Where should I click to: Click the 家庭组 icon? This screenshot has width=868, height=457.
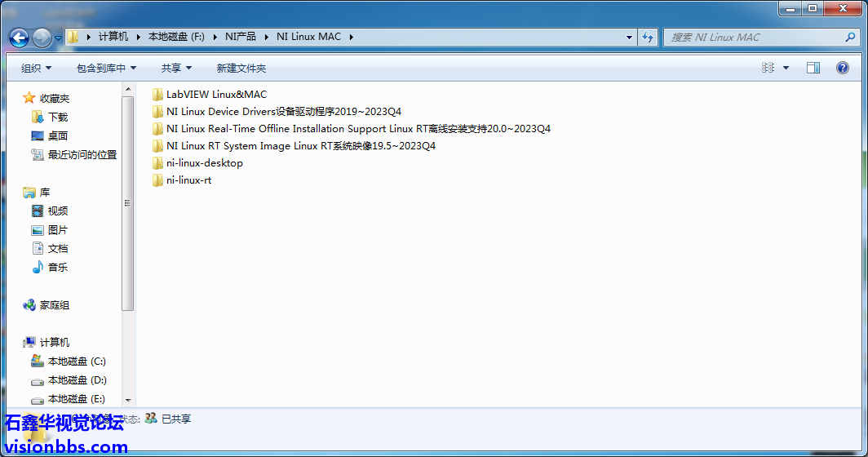pos(29,304)
